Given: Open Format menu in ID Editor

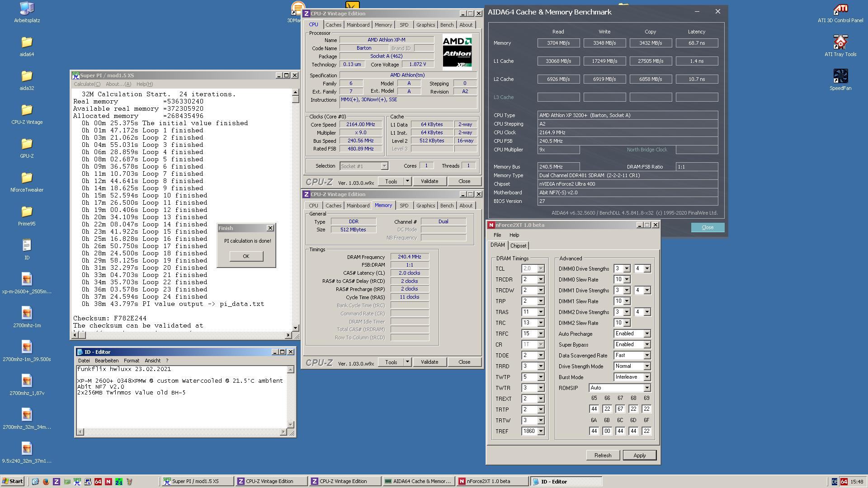Looking at the screenshot, I should (132, 361).
